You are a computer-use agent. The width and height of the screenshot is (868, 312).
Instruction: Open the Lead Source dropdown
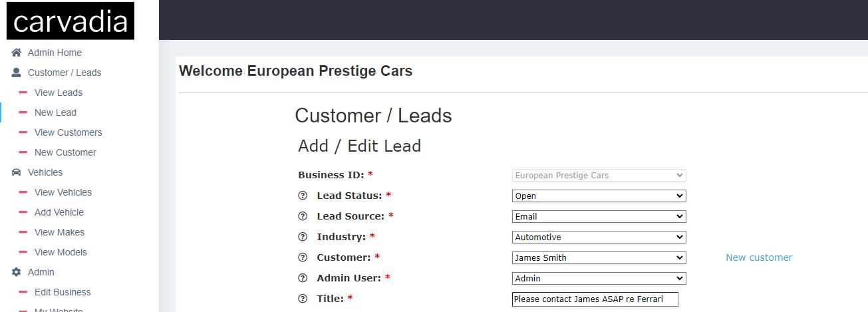(x=599, y=217)
